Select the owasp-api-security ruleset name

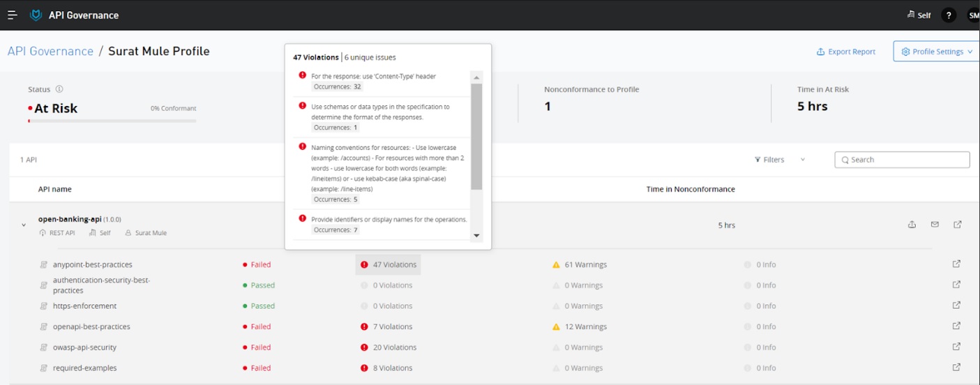click(85, 347)
